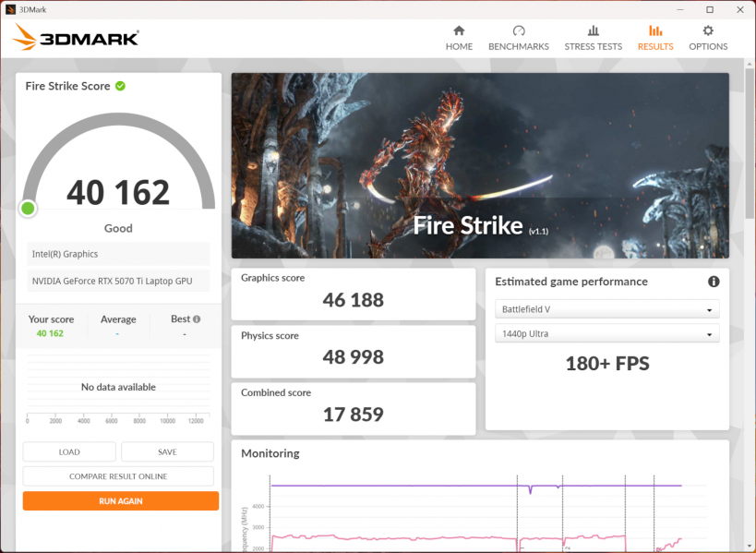Click the green score gauge indicator dot
The image size is (756, 553).
29,208
